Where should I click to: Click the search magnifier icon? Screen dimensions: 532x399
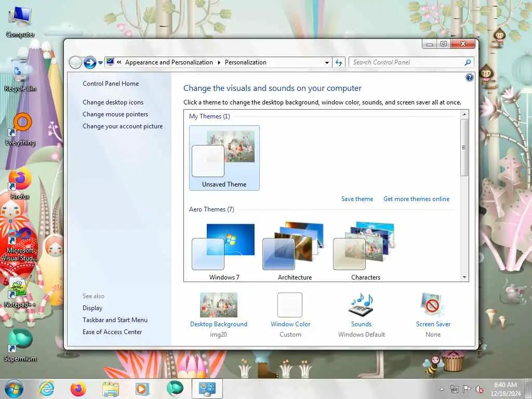[468, 62]
